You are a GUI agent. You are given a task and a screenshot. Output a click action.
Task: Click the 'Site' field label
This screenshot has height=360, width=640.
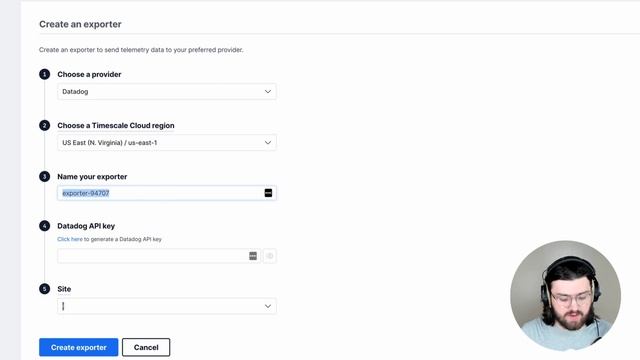coord(64,289)
